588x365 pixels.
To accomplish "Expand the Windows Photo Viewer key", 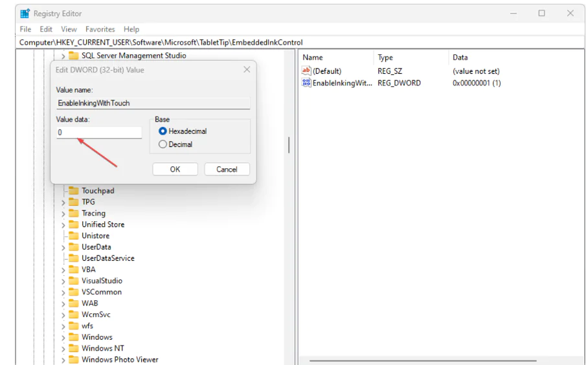I will click(63, 360).
